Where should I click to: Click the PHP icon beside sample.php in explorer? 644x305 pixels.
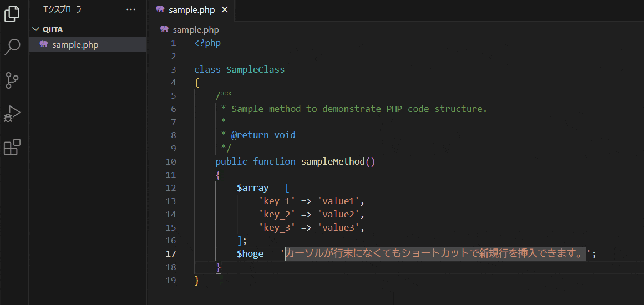click(x=43, y=44)
